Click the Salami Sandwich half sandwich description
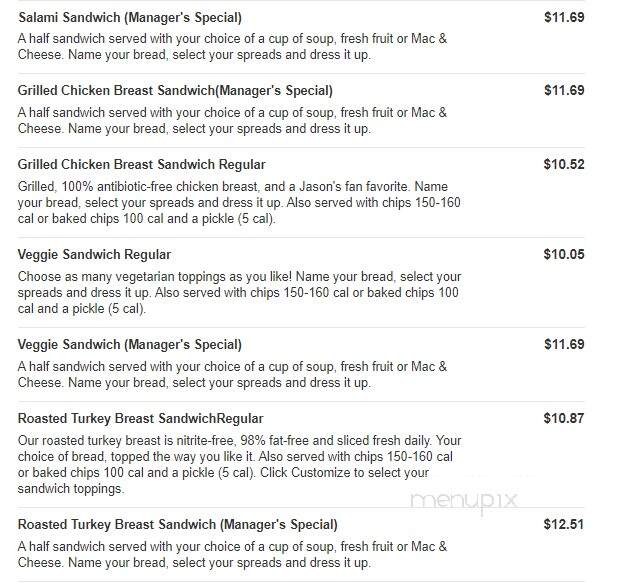The width and height of the screenshot is (643, 583). (232, 47)
